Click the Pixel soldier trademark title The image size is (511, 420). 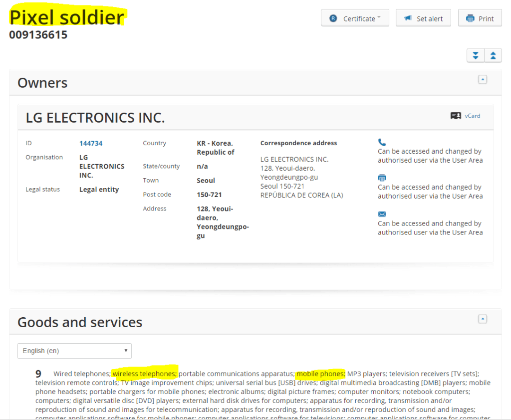(67, 17)
